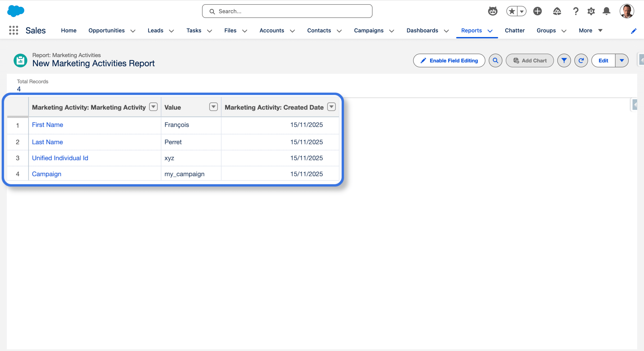Viewport: 644px width, 351px height.
Task: Open the App Launcher grid icon
Action: click(x=14, y=30)
